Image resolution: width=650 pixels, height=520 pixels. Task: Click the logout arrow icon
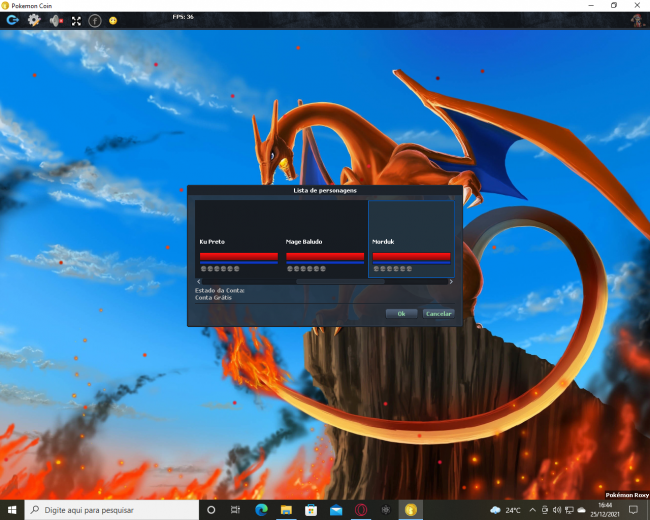pyautogui.click(x=12, y=20)
